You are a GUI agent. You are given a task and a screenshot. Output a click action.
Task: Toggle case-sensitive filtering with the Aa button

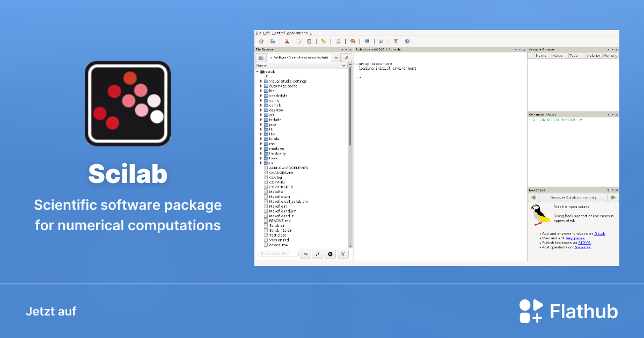[x=305, y=254]
